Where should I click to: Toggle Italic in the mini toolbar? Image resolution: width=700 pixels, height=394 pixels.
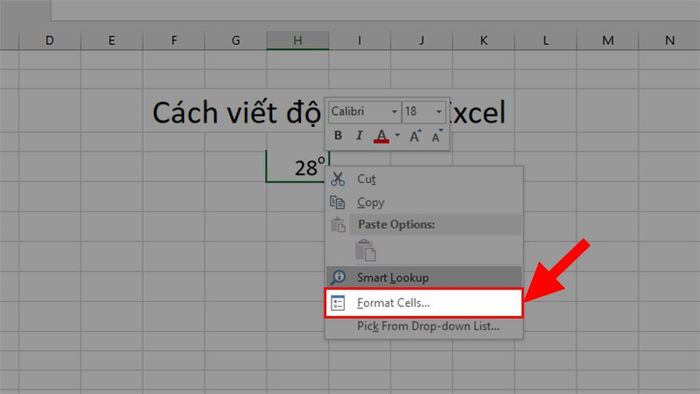[359, 135]
